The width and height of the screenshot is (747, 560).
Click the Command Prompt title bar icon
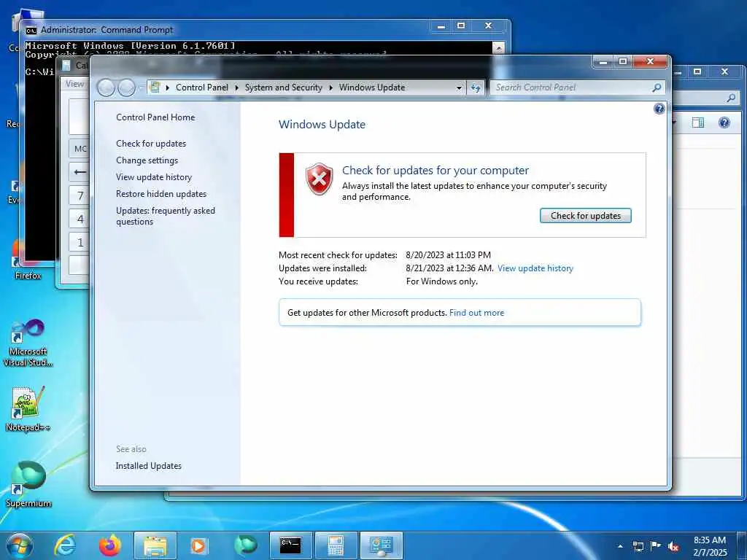pyautogui.click(x=31, y=31)
